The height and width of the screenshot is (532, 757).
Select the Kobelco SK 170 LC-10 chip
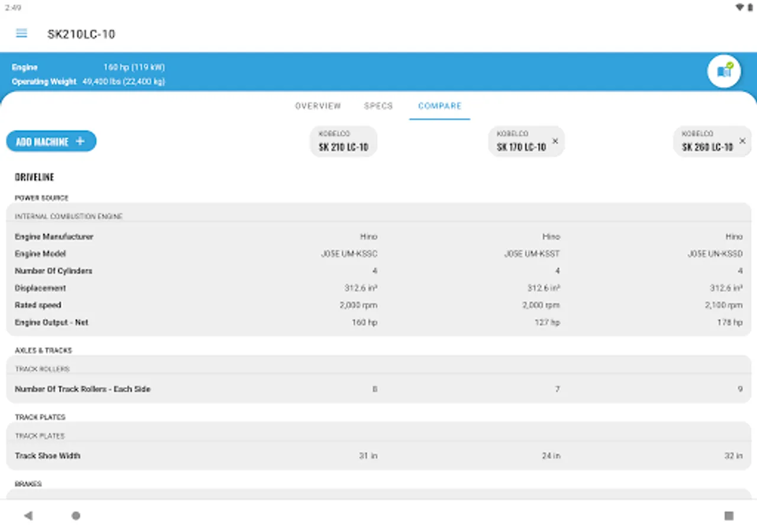click(x=526, y=141)
